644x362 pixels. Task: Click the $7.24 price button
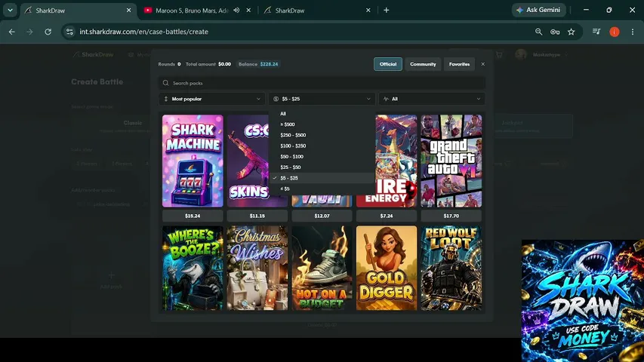coord(387,216)
